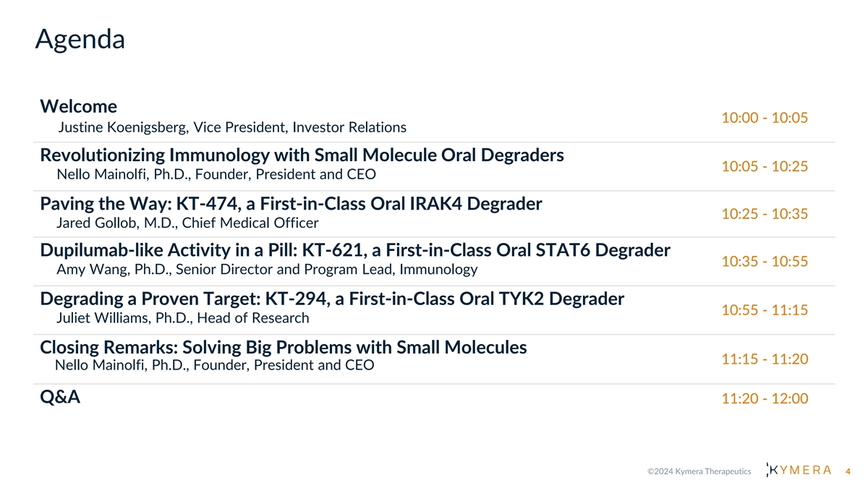The width and height of the screenshot is (868, 488).
Task: Select the KT-621 STAT6 Degrader heading
Action: point(354,251)
